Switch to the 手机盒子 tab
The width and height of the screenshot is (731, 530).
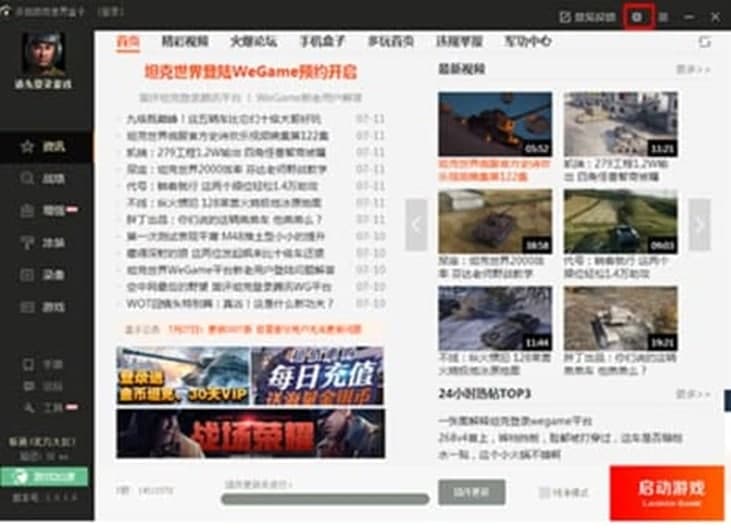[322, 41]
